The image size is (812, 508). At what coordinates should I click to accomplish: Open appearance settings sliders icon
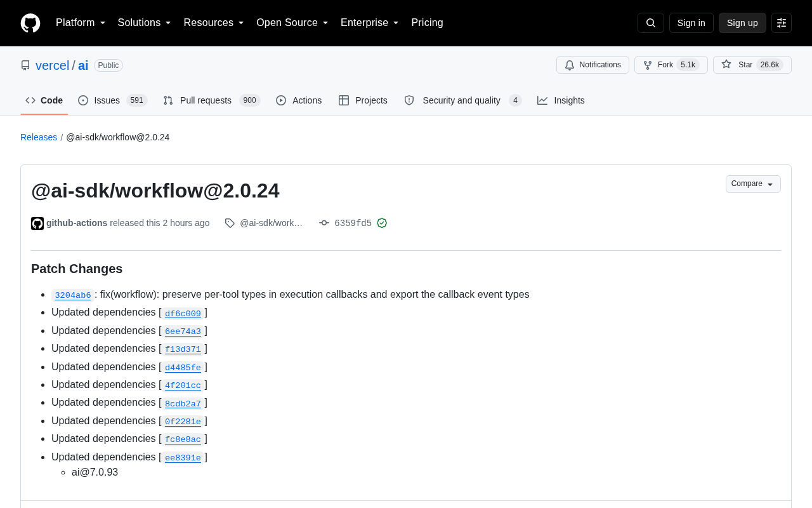pyautogui.click(x=782, y=23)
